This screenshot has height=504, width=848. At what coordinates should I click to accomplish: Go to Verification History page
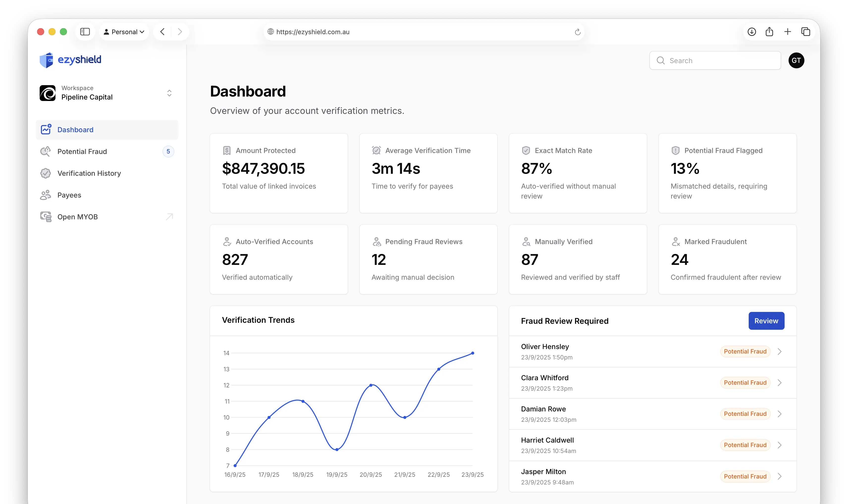click(89, 173)
